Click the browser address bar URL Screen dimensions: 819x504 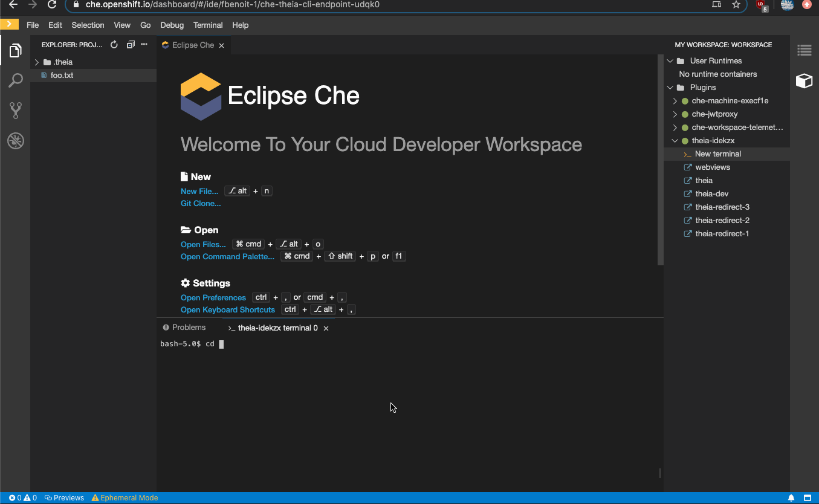tap(233, 5)
